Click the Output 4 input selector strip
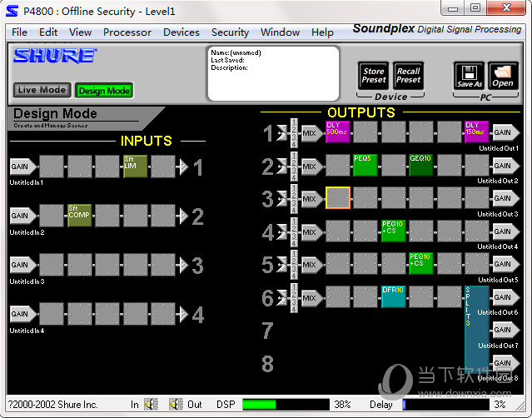This screenshot has height=418, width=532. 294,232
